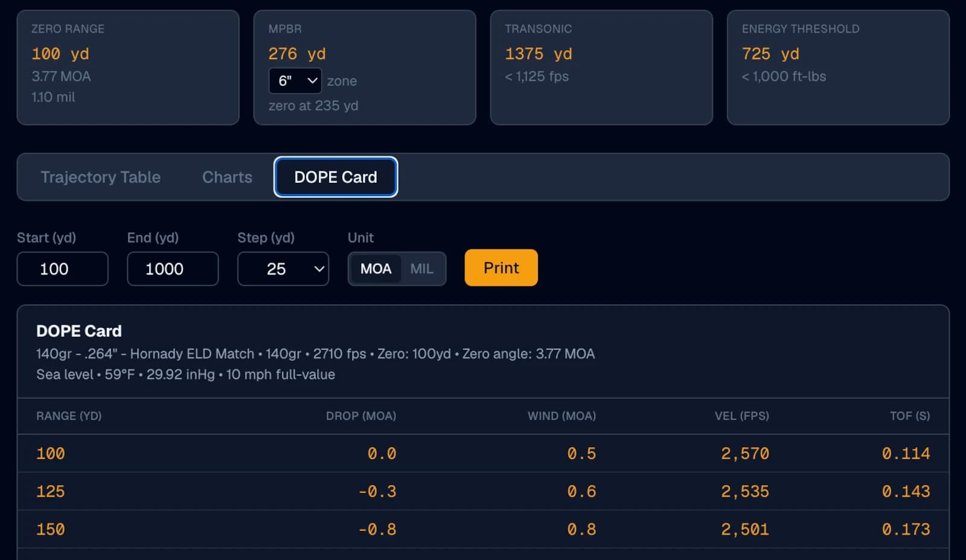Click the time of flight 0.143

click(x=906, y=492)
